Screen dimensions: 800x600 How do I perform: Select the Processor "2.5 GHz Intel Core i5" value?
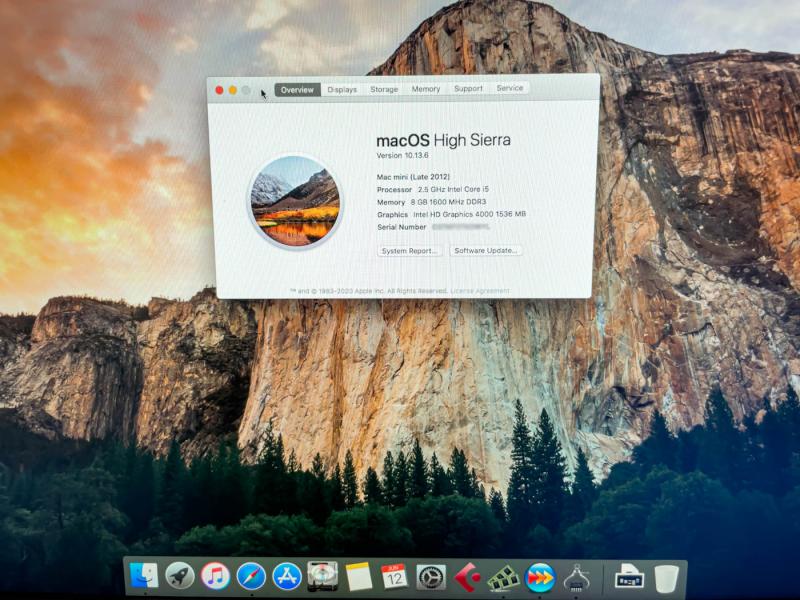pyautogui.click(x=453, y=189)
